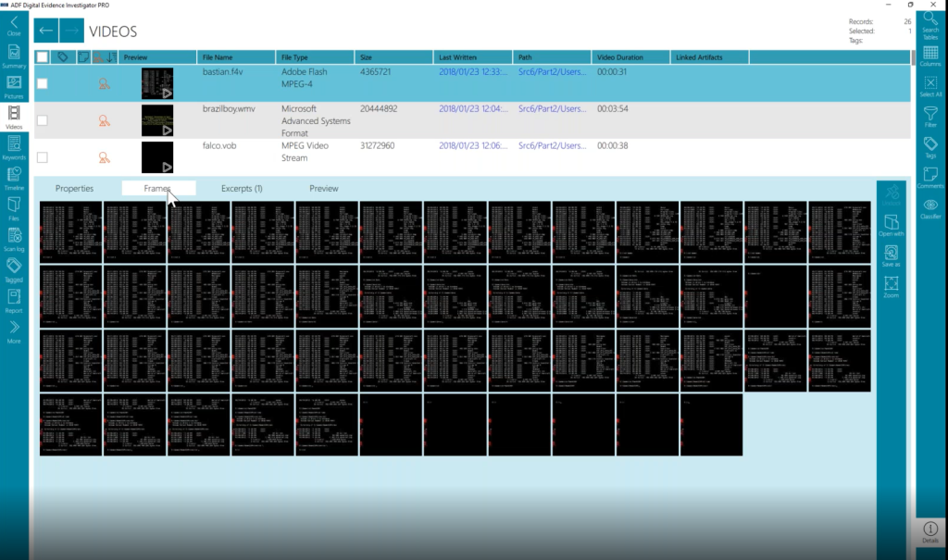Expand the More menu in left sidebar
The height and width of the screenshot is (560, 948).
(x=14, y=331)
